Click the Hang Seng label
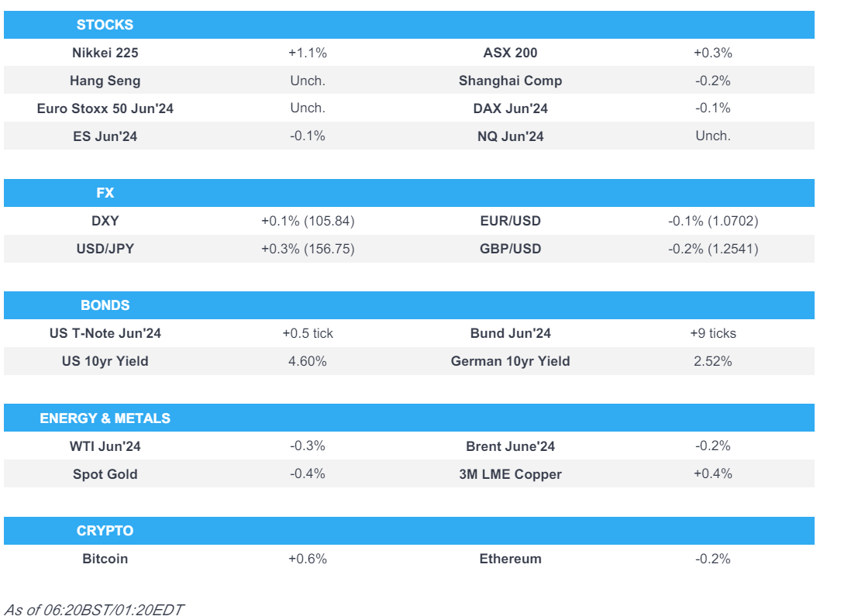Screen dimensions: 858x616 click(105, 81)
